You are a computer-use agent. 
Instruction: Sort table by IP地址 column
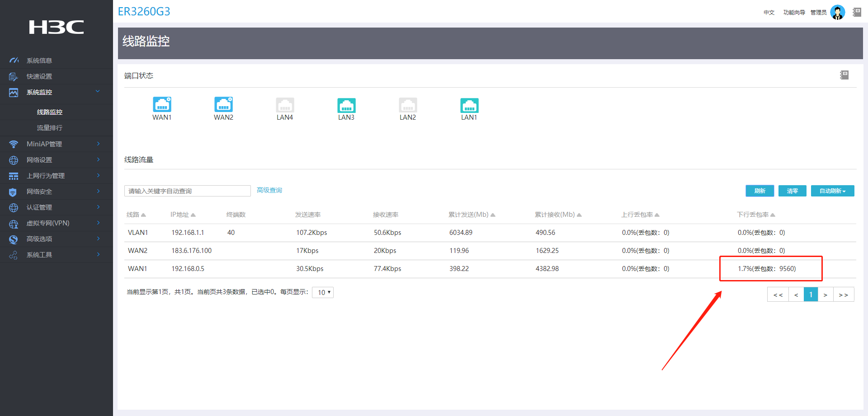183,215
